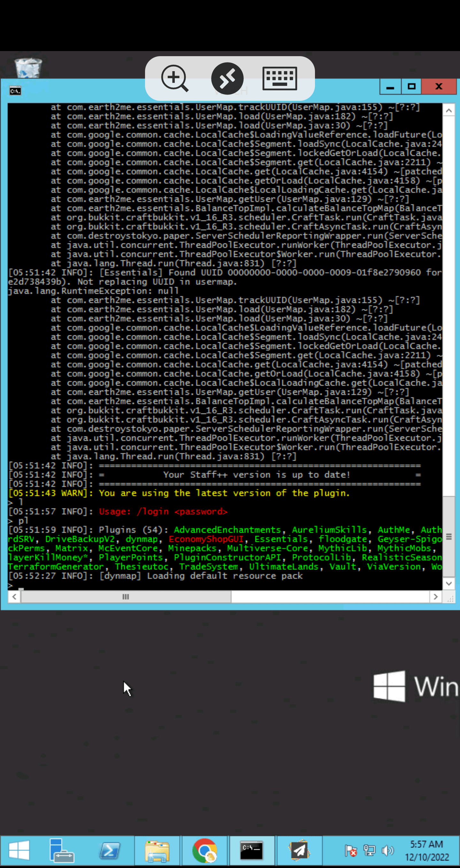Screen dimensions: 460x868
Task: Click the console vertical scrollbar down arrow
Action: click(449, 584)
